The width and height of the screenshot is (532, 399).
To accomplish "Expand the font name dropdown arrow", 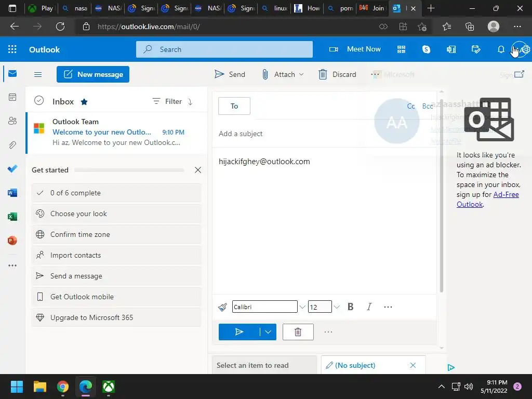I will 302,307.
